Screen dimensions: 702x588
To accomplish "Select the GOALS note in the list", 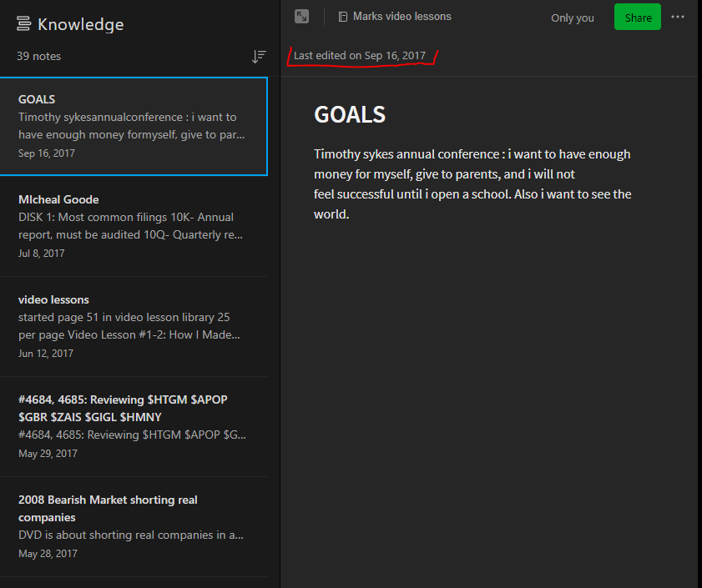I will coord(134,126).
